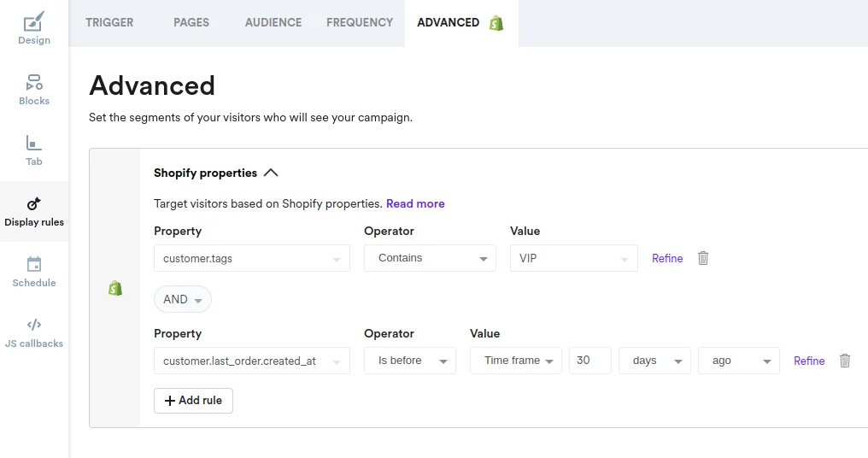
Task: Click the number of days input field
Action: click(589, 361)
